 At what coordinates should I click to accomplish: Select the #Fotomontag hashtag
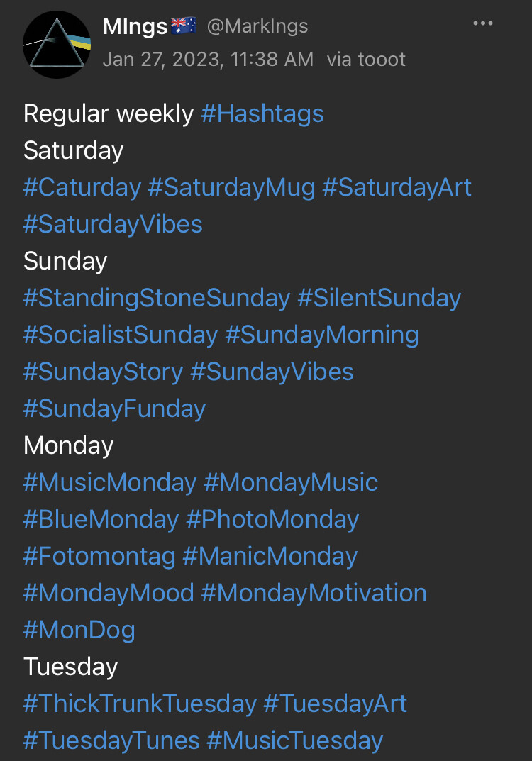click(x=99, y=556)
